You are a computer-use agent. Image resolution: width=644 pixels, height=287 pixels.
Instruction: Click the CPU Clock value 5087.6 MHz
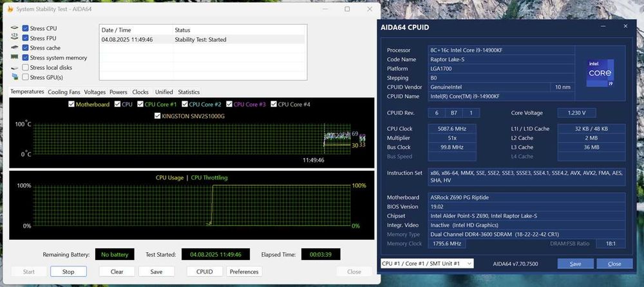(452, 129)
